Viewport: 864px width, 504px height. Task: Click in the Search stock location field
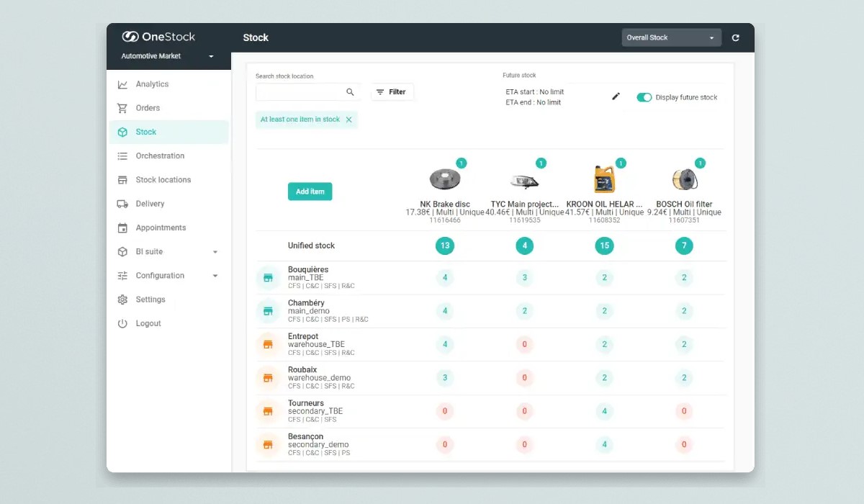click(x=300, y=92)
